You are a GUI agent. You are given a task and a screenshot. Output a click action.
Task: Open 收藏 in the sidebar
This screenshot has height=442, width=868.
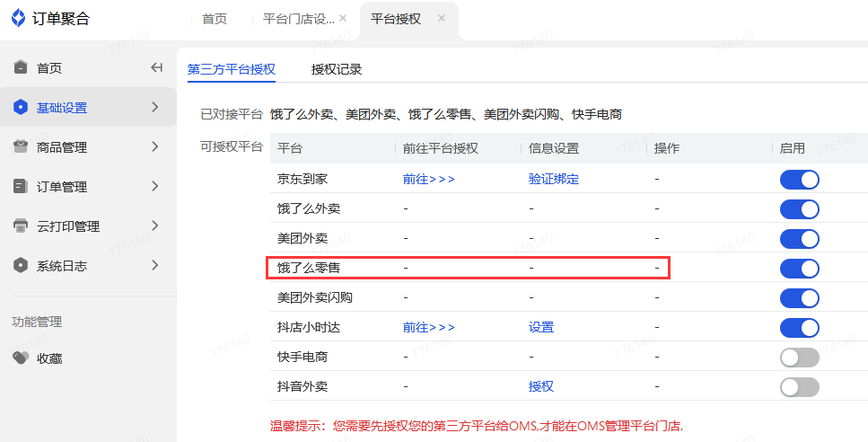[49, 358]
